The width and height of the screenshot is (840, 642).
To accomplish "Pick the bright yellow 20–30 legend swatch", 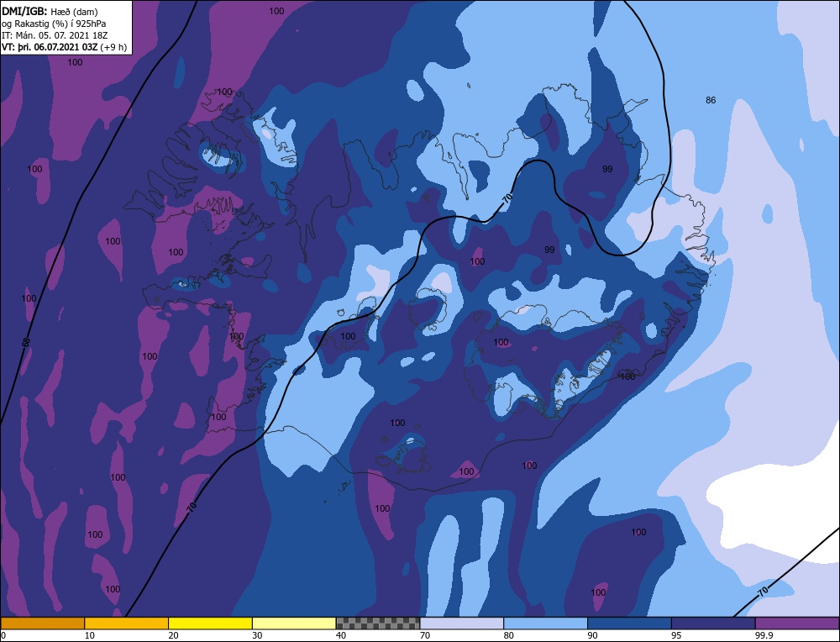I will 210,624.
